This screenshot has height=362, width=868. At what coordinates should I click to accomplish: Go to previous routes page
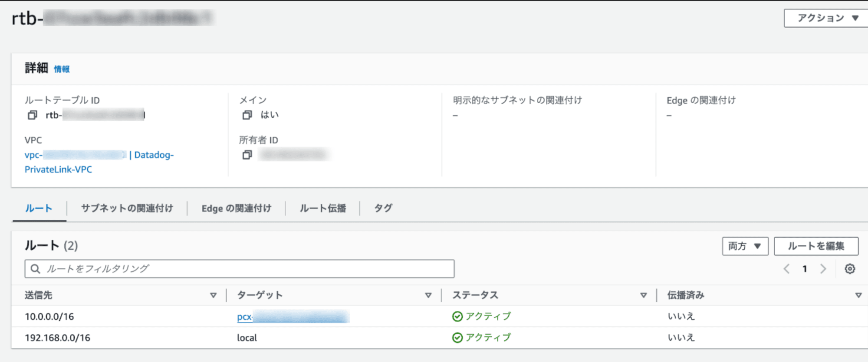pyautogui.click(x=786, y=269)
